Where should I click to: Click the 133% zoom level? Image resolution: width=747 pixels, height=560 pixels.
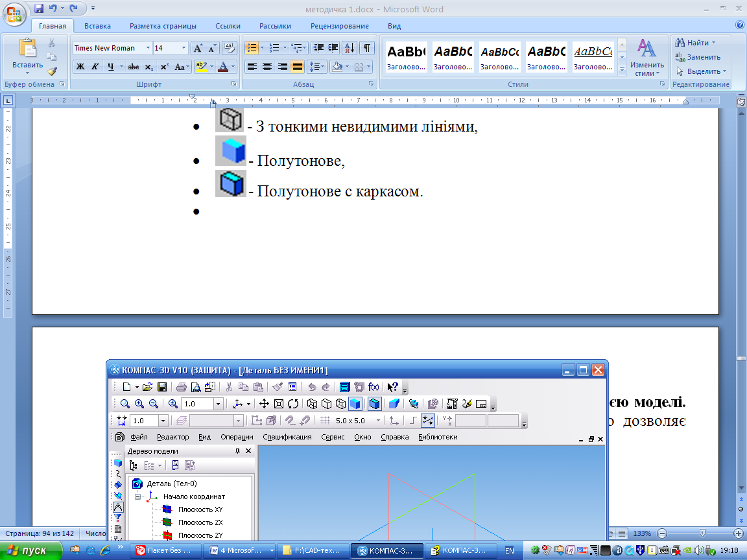coord(642,533)
